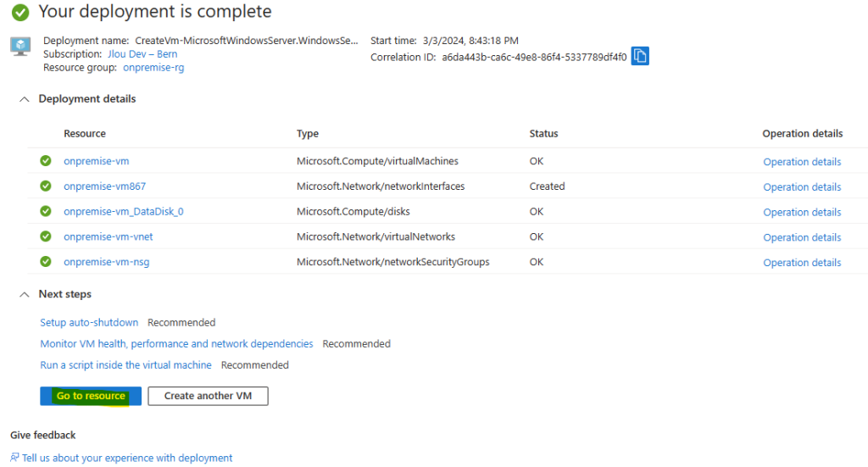This screenshot has width=868, height=467.
Task: Click the Create another VM button
Action: [209, 396]
